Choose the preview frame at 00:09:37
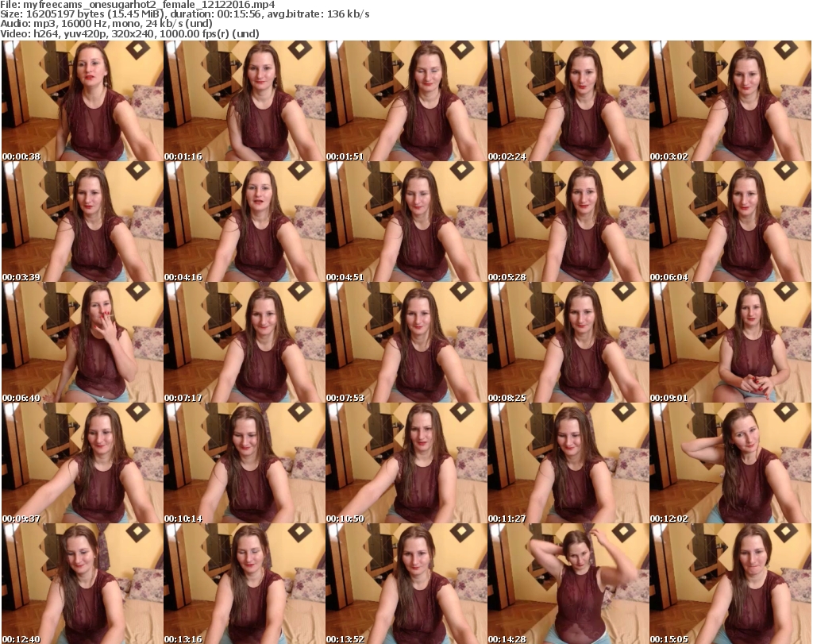The width and height of the screenshot is (813, 644). click(83, 463)
